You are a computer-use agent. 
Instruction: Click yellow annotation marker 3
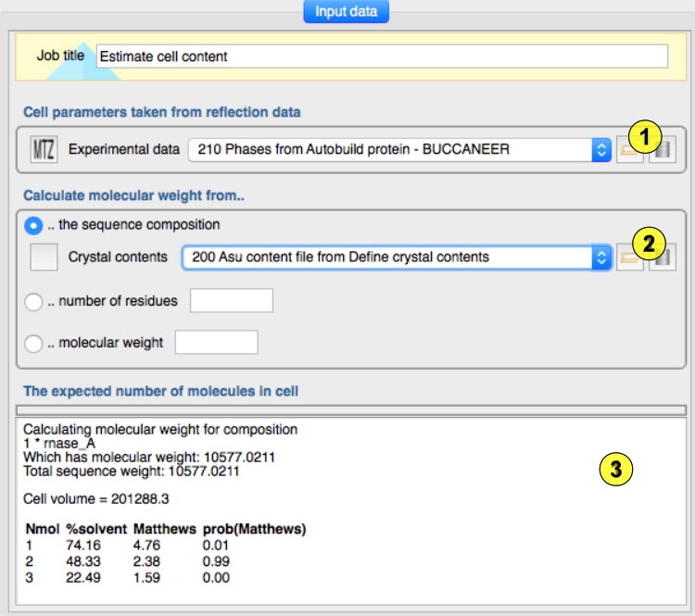[x=615, y=471]
